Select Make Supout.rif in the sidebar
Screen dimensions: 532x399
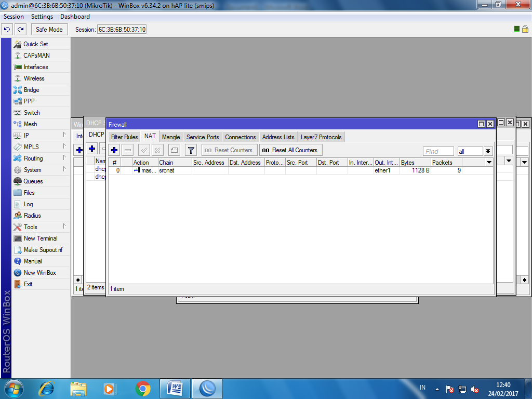41,250
